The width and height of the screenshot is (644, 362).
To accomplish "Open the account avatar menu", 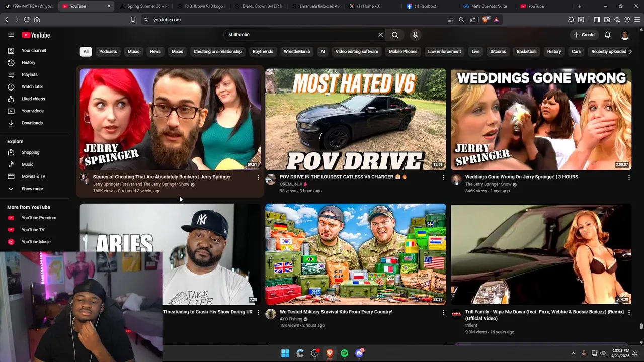I will (625, 35).
